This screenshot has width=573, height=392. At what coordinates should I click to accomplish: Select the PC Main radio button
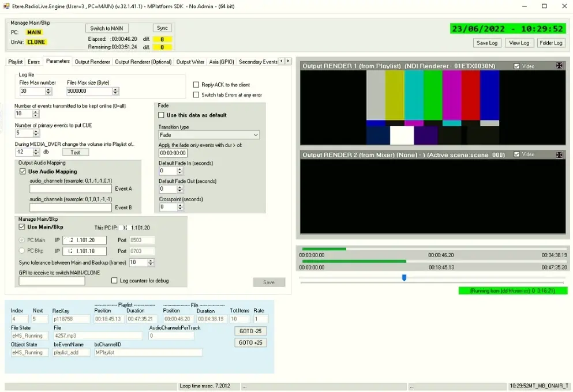coord(23,240)
